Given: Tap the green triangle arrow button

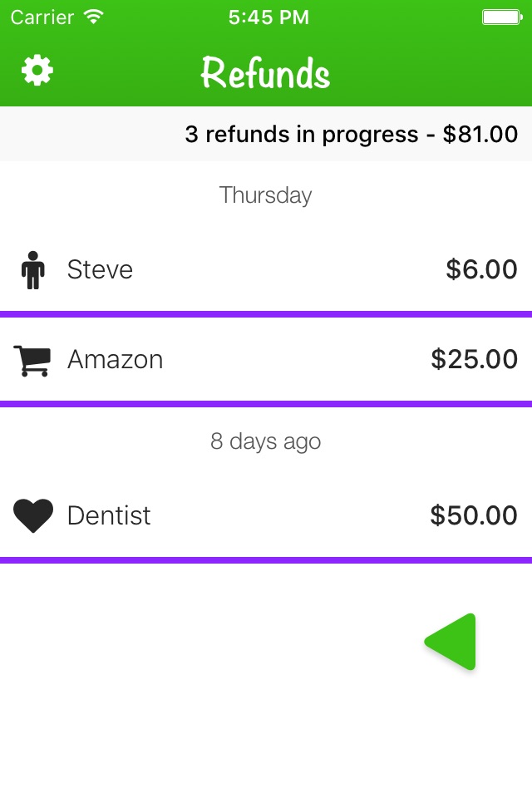Looking at the screenshot, I should pyautogui.click(x=451, y=642).
